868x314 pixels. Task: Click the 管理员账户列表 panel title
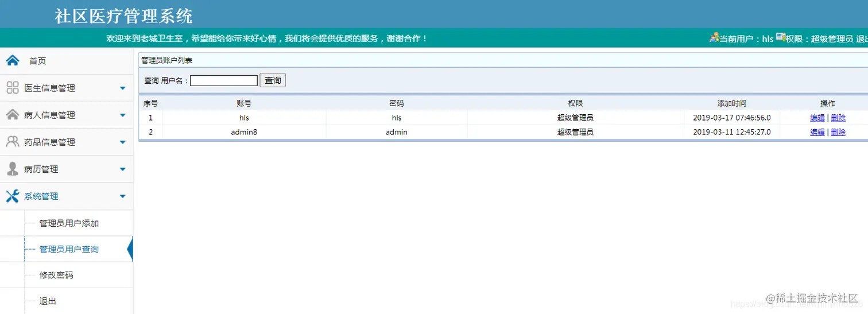pos(167,60)
